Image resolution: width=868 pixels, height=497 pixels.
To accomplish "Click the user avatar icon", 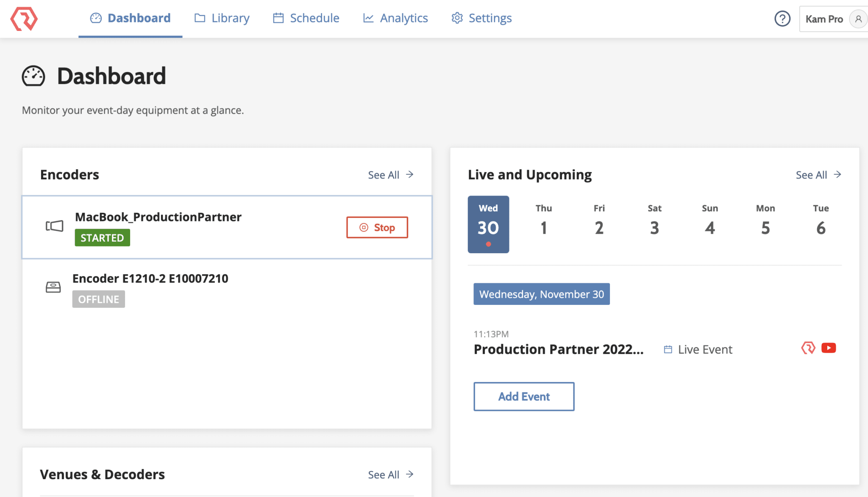I will [x=858, y=19].
